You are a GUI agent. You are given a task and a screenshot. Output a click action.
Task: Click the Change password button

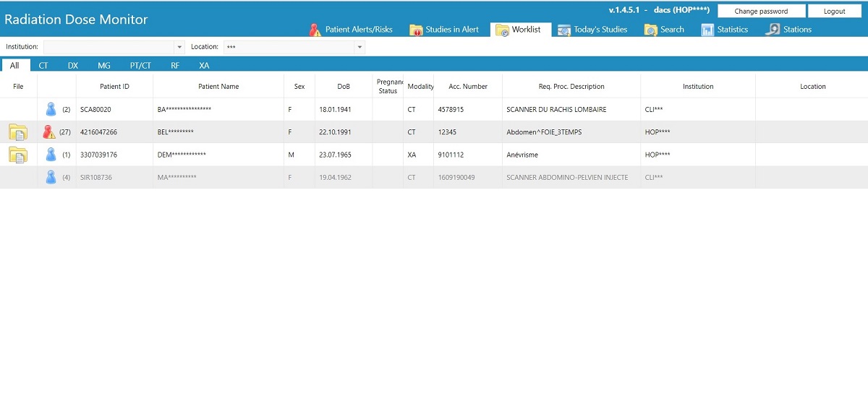click(x=761, y=11)
